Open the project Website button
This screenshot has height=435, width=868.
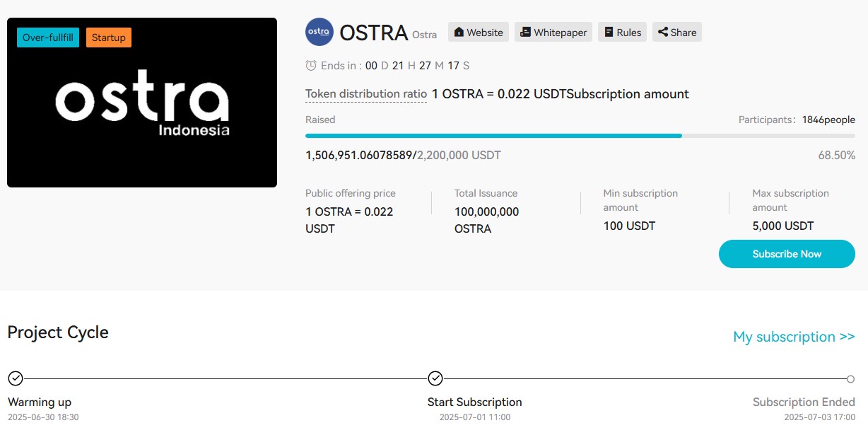(x=479, y=33)
